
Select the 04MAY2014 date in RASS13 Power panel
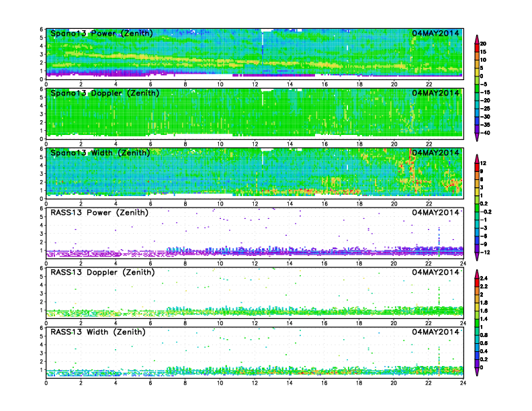tap(436, 212)
